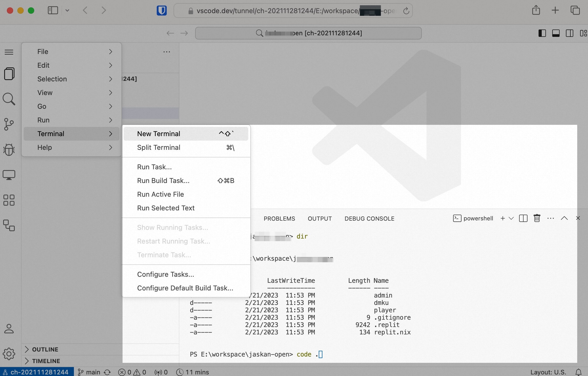Expand the OUTLINE section
The image size is (588, 376).
(x=45, y=349)
